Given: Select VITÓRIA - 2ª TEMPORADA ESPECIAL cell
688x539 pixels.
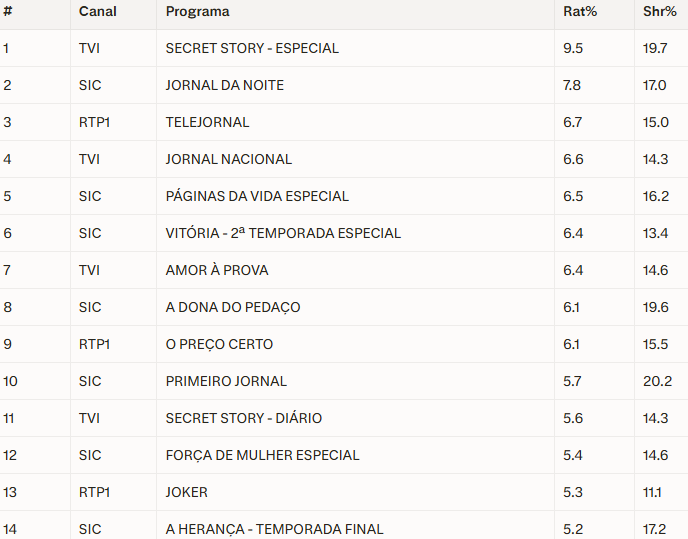Looking at the screenshot, I should coord(283,233).
